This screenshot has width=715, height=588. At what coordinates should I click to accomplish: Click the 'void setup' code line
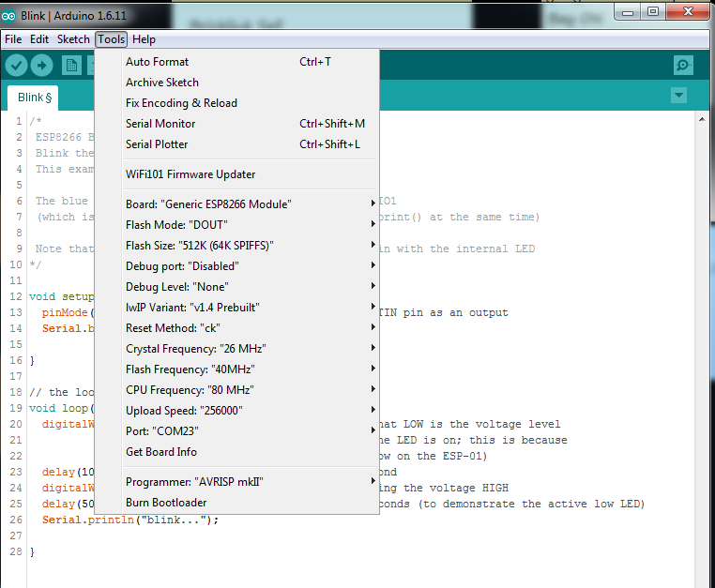pyautogui.click(x=62, y=296)
